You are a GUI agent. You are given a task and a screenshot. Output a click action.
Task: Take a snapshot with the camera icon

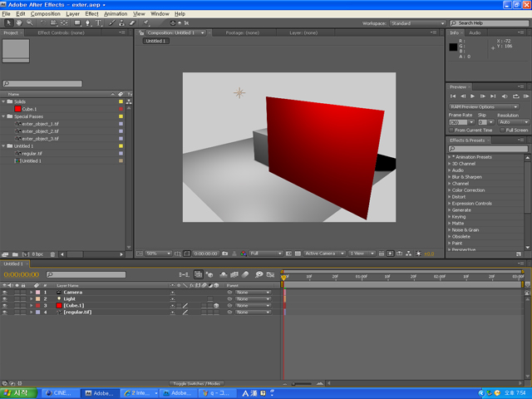click(225, 254)
